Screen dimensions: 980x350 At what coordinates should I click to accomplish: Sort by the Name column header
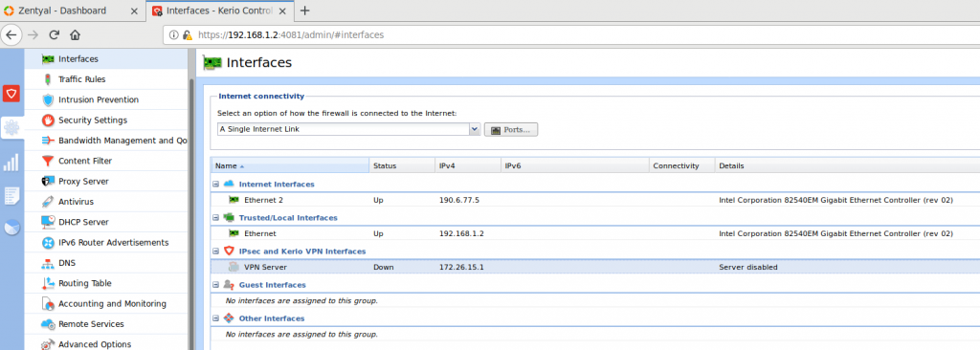click(290, 165)
